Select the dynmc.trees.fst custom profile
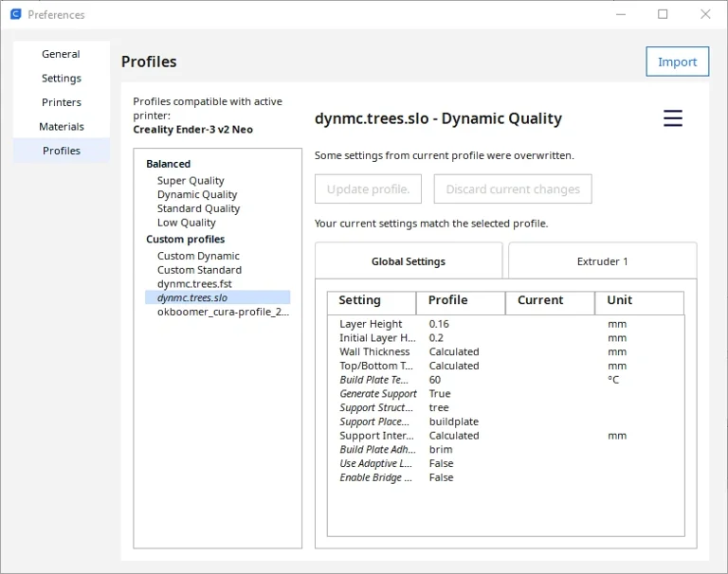The height and width of the screenshot is (574, 728). pos(194,283)
